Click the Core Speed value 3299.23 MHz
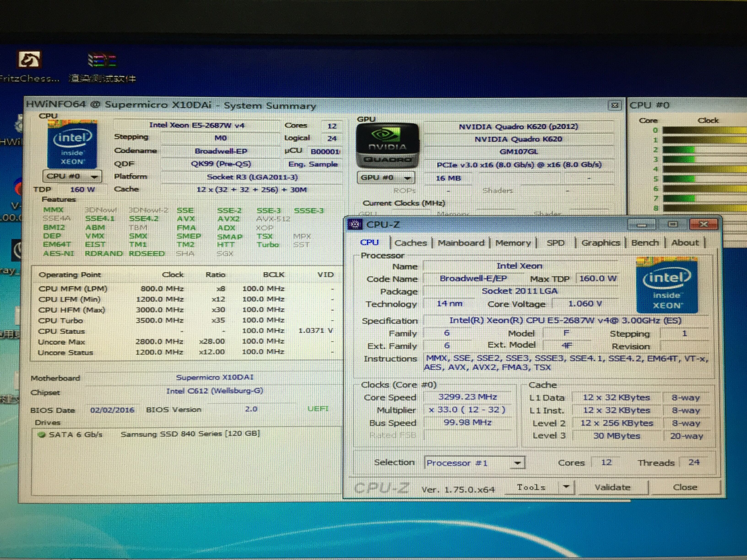The height and width of the screenshot is (560, 747). [467, 397]
